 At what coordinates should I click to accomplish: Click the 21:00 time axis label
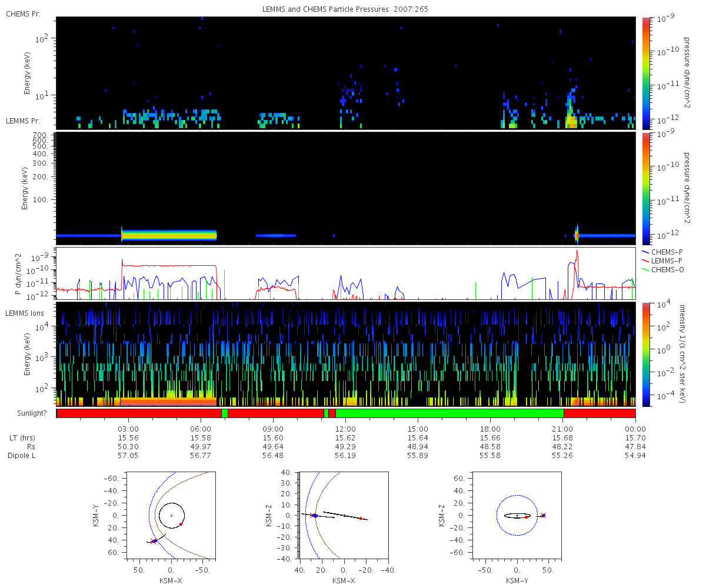(563, 429)
